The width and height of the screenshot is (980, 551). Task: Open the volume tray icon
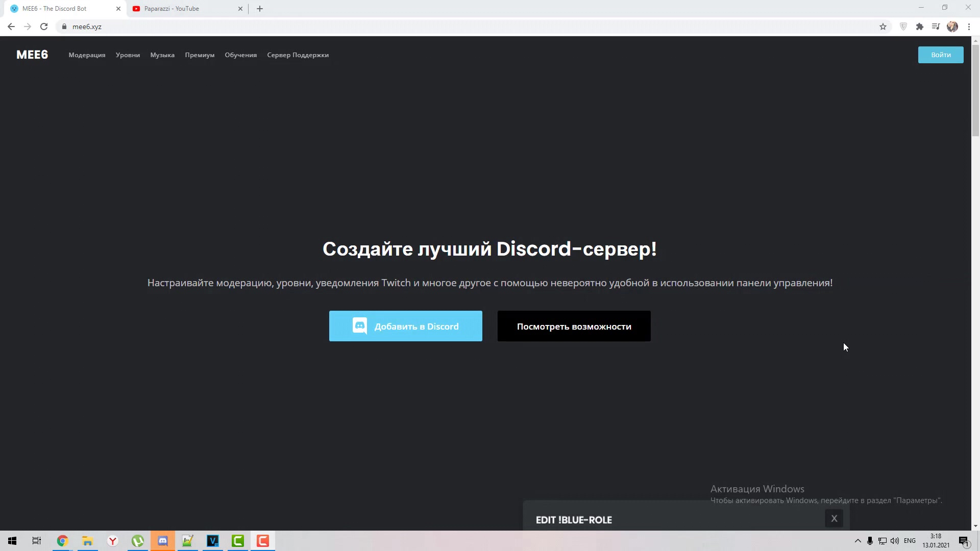coord(894,541)
